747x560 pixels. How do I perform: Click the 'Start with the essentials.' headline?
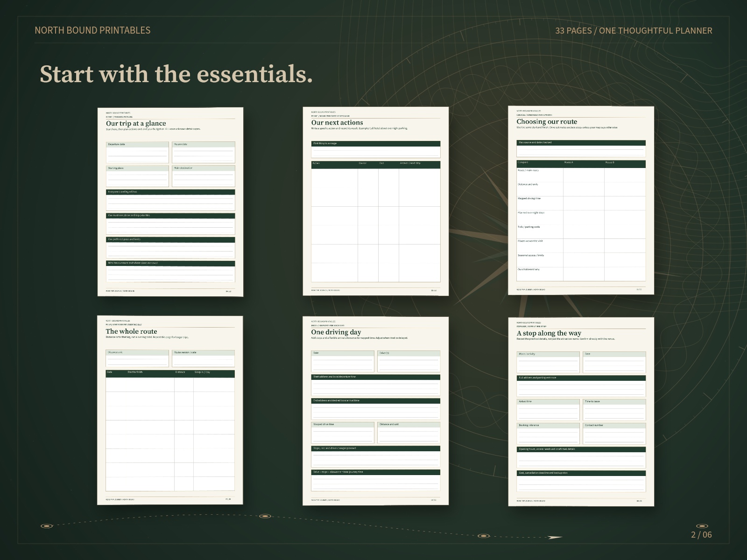click(176, 74)
